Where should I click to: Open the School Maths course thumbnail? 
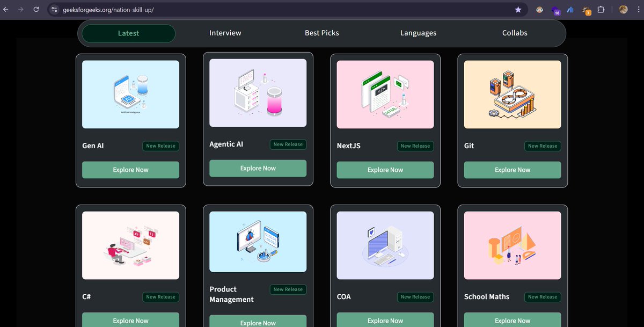(513, 245)
